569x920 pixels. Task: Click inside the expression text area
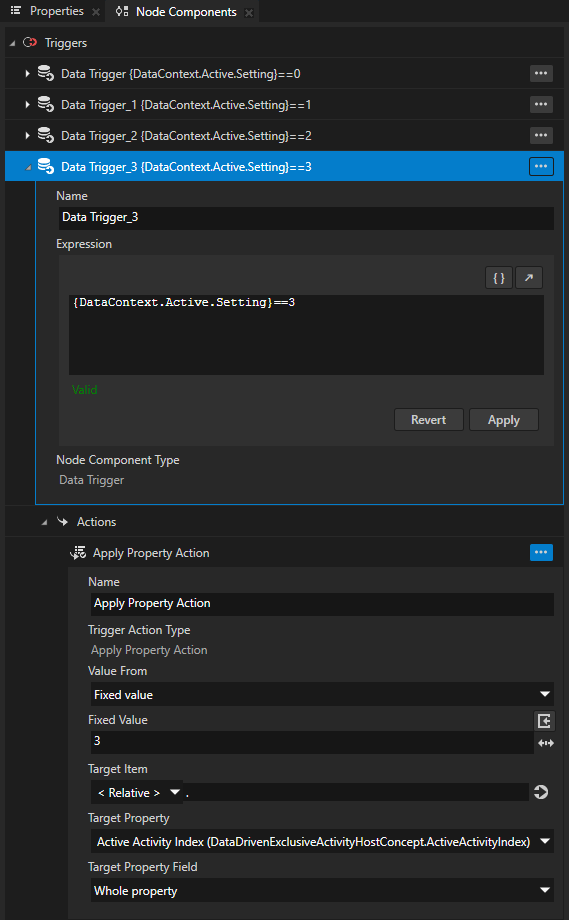306,334
